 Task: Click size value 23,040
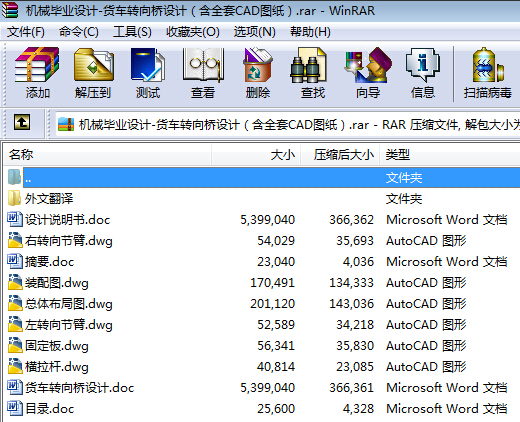(276, 262)
